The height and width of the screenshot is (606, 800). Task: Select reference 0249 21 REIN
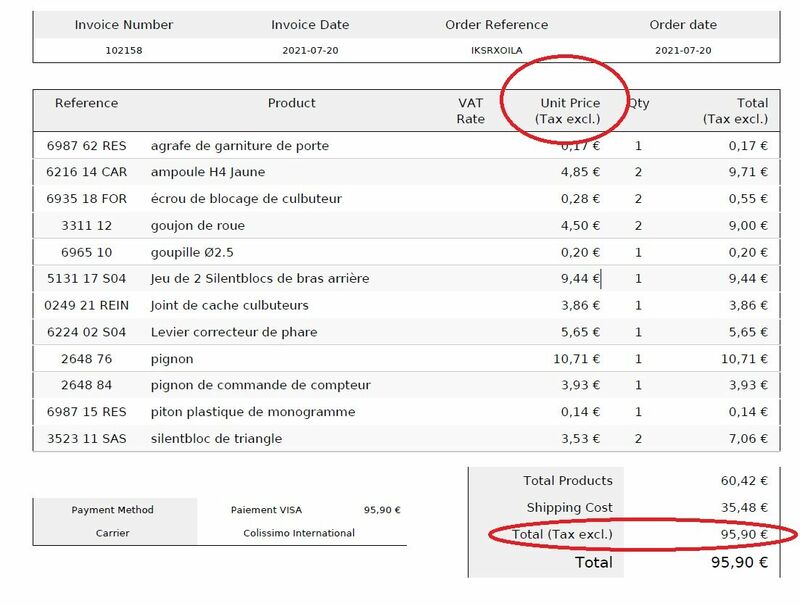tap(86, 306)
